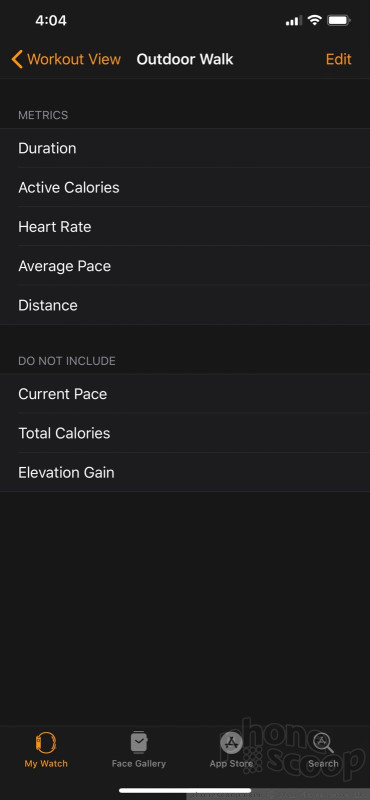Tap the battery status icon
370x800 pixels.
point(339,20)
